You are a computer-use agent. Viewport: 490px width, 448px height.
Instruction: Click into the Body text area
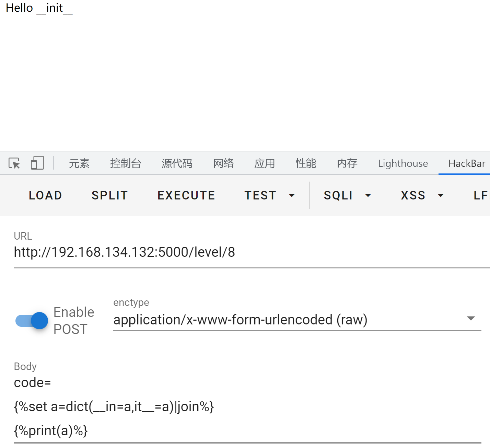(x=247, y=406)
